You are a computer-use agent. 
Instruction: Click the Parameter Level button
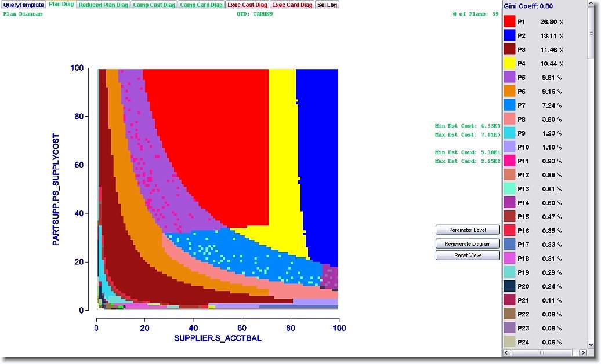tap(468, 230)
